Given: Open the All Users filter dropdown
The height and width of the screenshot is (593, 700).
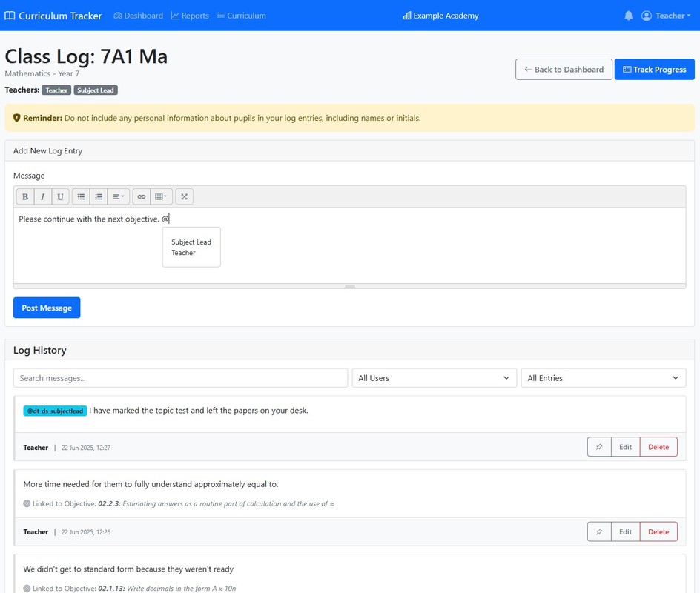Looking at the screenshot, I should click(x=434, y=378).
